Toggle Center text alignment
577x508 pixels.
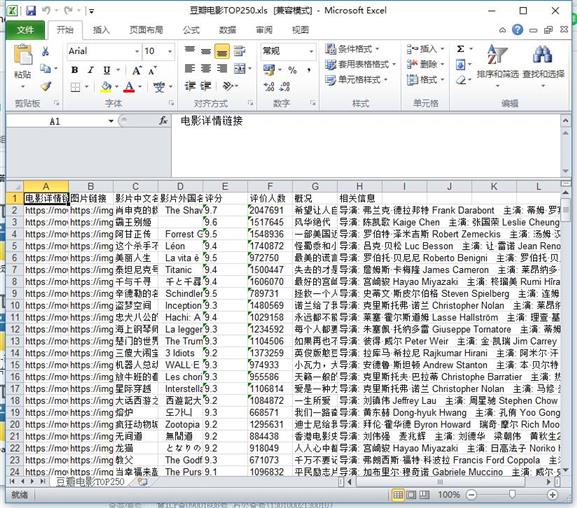tap(206, 68)
